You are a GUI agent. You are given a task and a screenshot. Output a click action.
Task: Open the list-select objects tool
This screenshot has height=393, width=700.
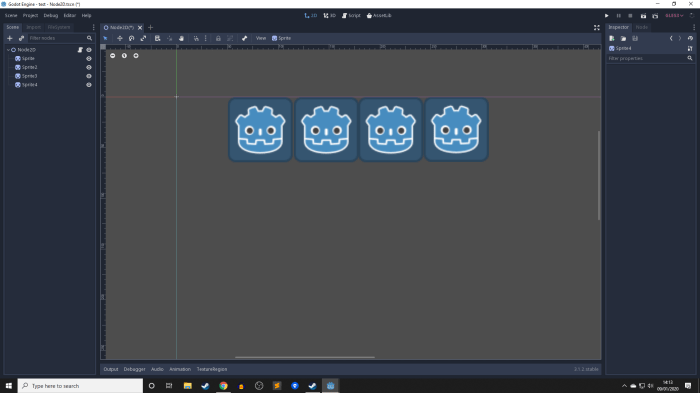click(157, 38)
